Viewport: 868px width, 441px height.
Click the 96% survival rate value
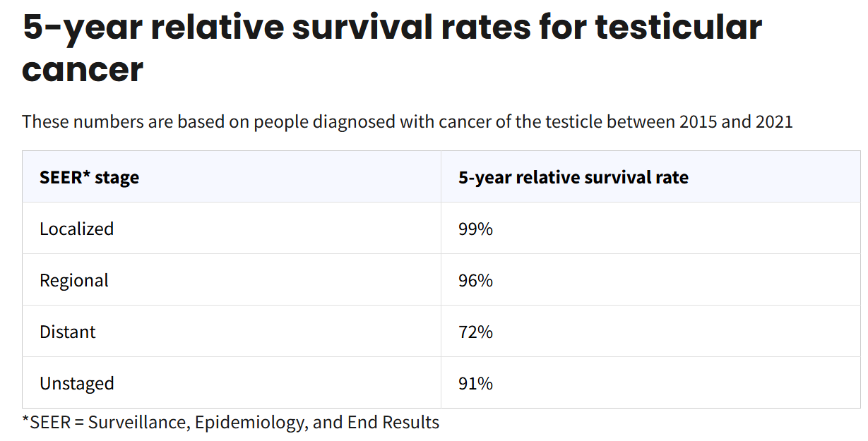coord(475,280)
